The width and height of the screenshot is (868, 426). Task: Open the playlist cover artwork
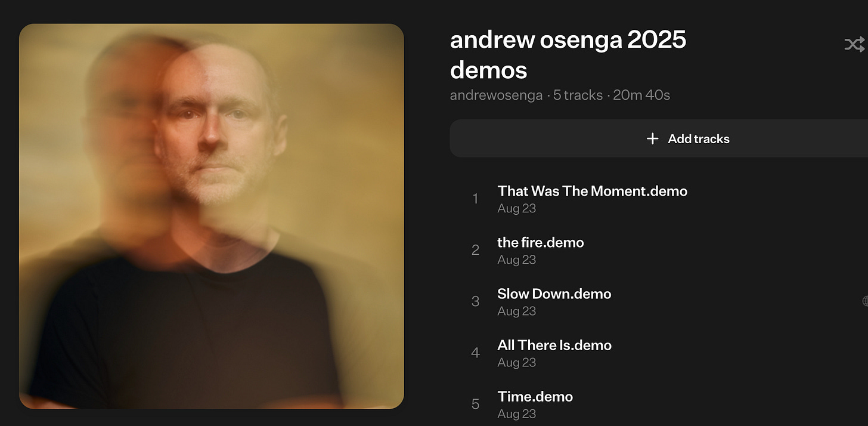212,217
